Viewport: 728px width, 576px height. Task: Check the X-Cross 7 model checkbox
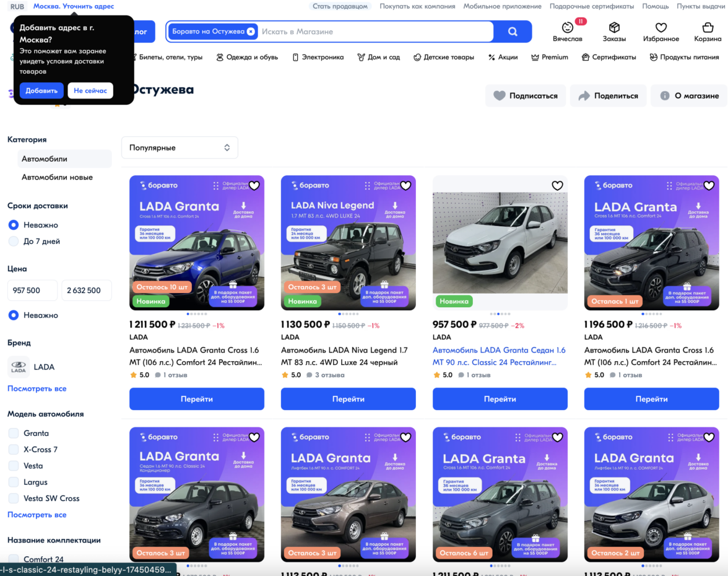tap(14, 450)
